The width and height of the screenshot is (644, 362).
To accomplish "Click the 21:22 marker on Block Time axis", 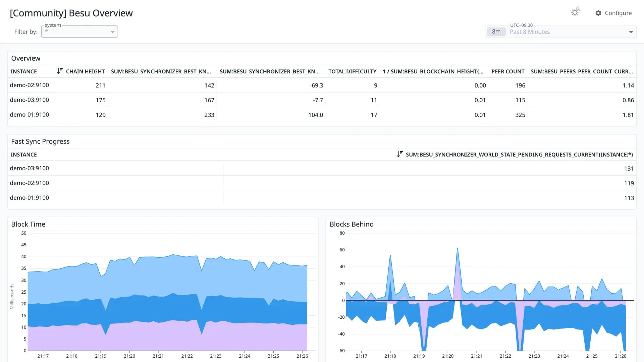I will pos(187,356).
